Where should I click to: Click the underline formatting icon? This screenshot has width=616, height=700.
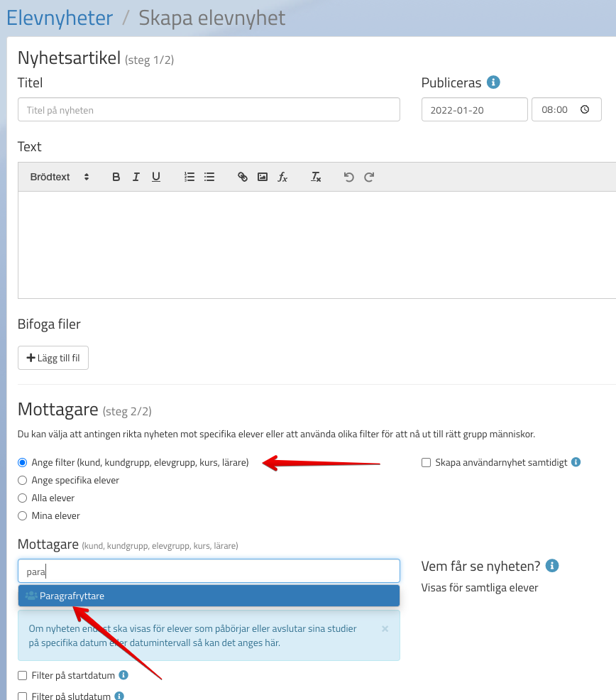156,177
